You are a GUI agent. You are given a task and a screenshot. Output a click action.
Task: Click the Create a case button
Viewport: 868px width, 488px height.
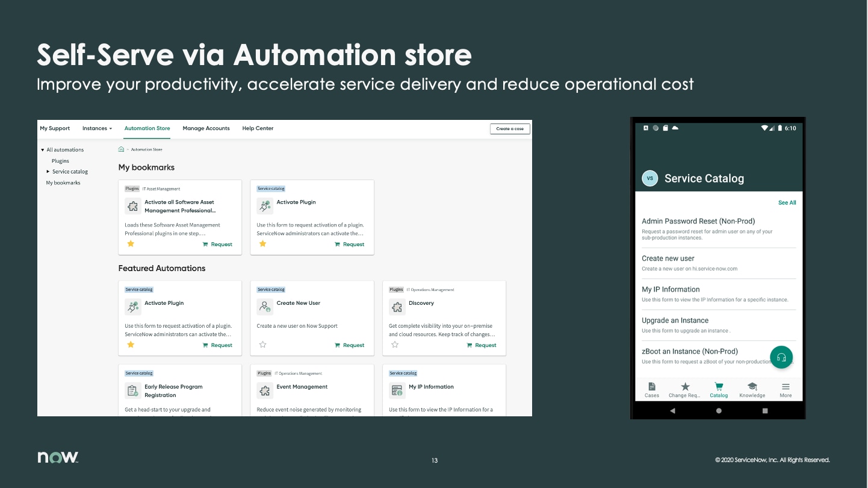coord(510,129)
